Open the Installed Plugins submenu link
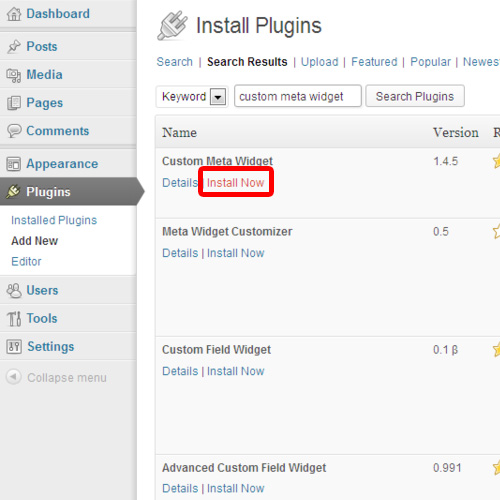500x500 pixels. 54,220
